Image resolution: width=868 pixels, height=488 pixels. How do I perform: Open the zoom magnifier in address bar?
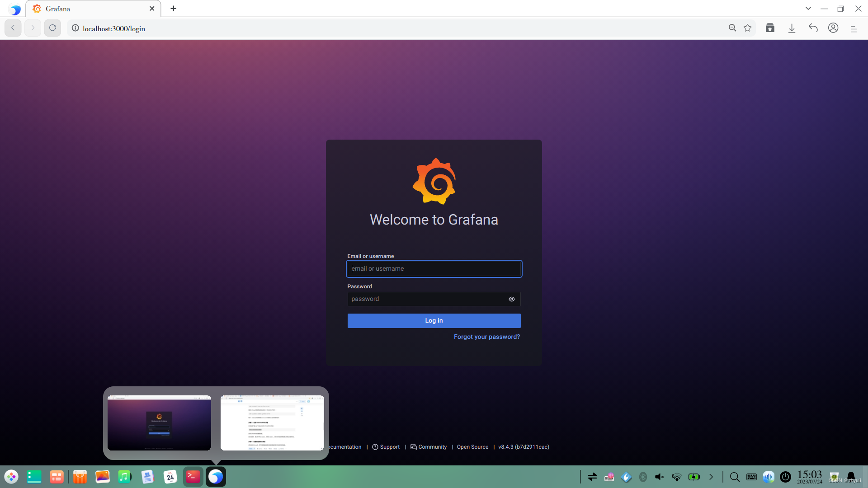[x=732, y=28]
